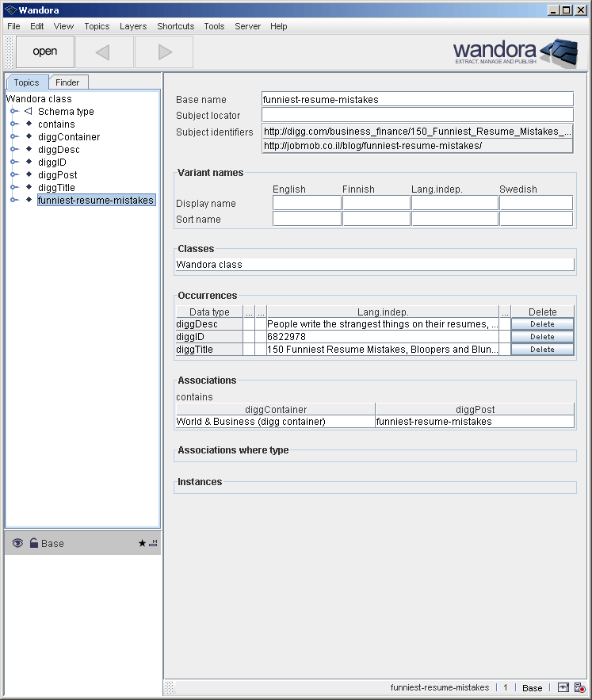592x700 pixels.
Task: Expand the diggContainer tree node
Action: pos(14,137)
